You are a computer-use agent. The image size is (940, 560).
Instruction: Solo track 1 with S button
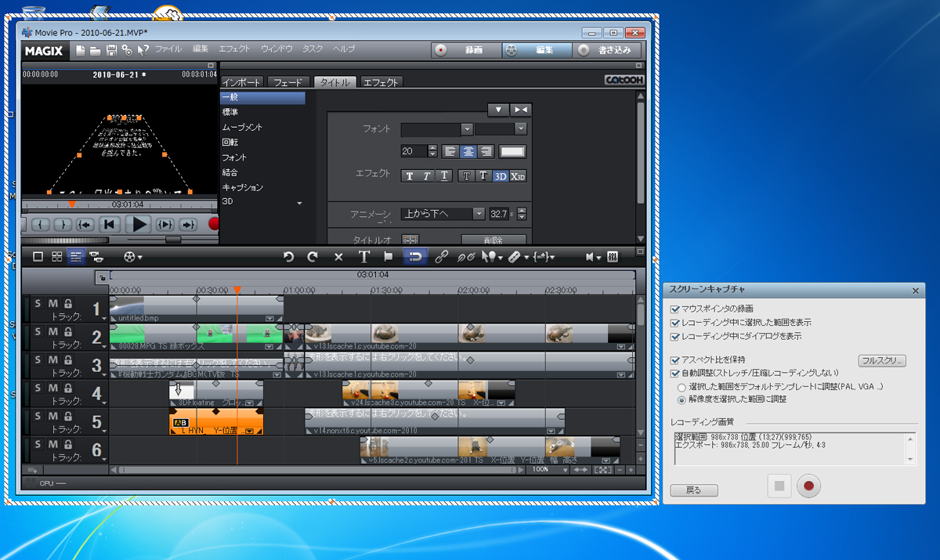(38, 303)
